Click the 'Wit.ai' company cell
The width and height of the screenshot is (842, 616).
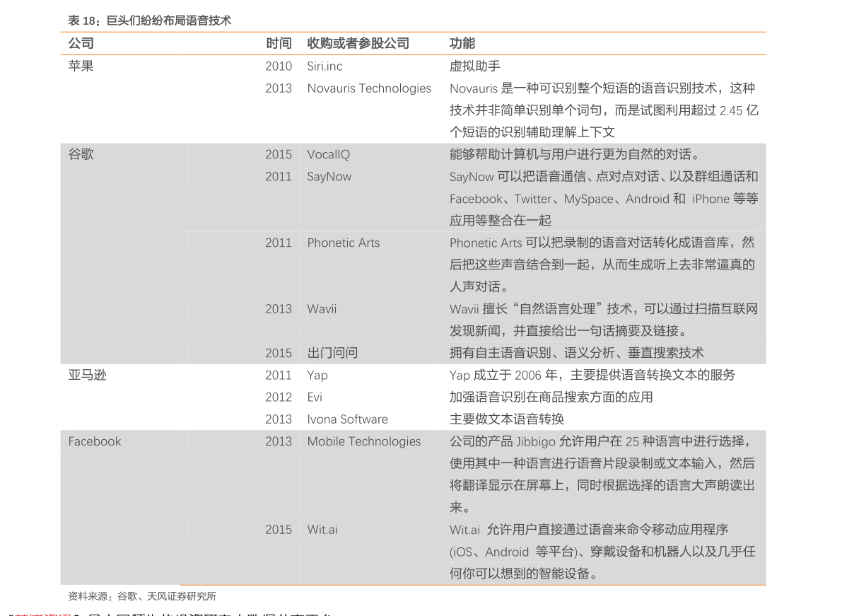(322, 530)
